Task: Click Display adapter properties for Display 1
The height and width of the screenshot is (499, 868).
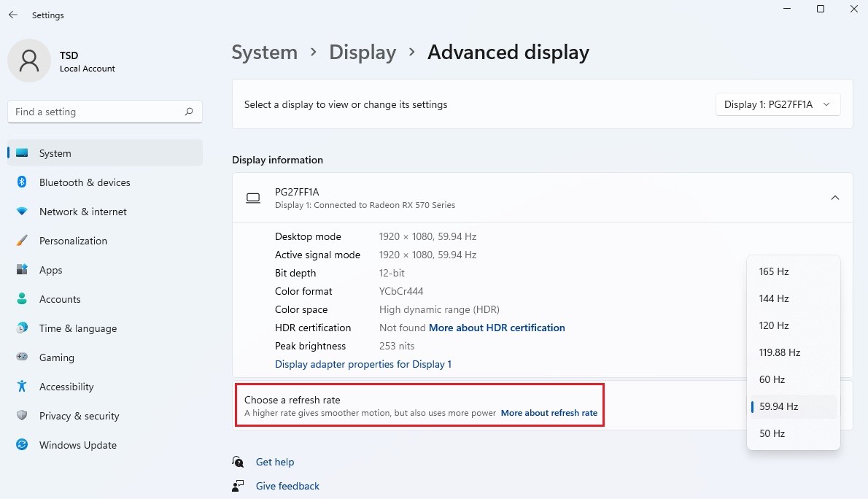Action: coord(363,364)
